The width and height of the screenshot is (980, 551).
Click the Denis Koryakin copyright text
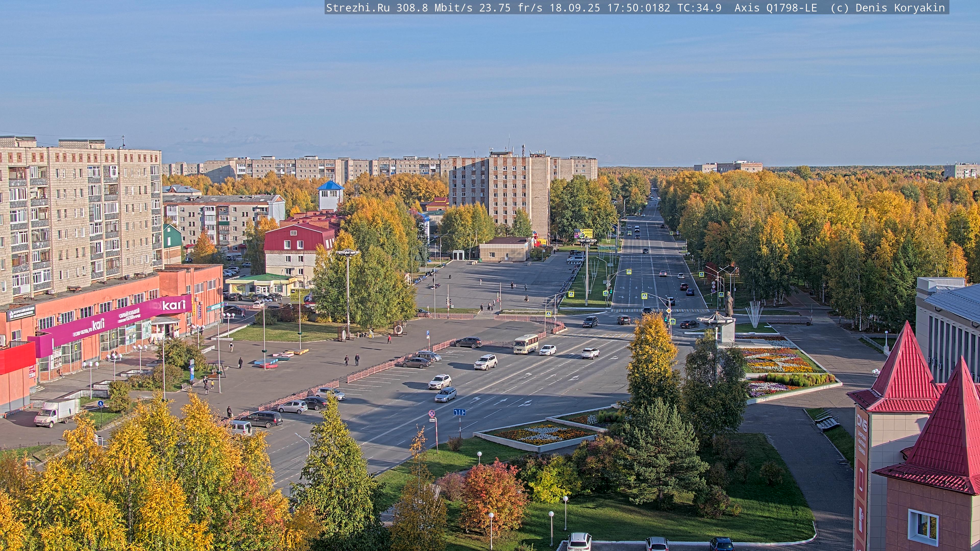click(x=900, y=8)
